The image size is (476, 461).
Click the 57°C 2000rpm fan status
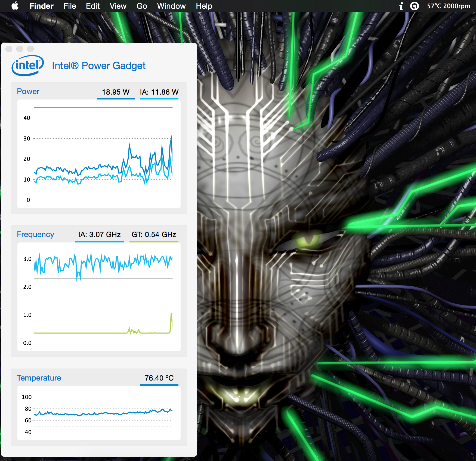tap(449, 6)
